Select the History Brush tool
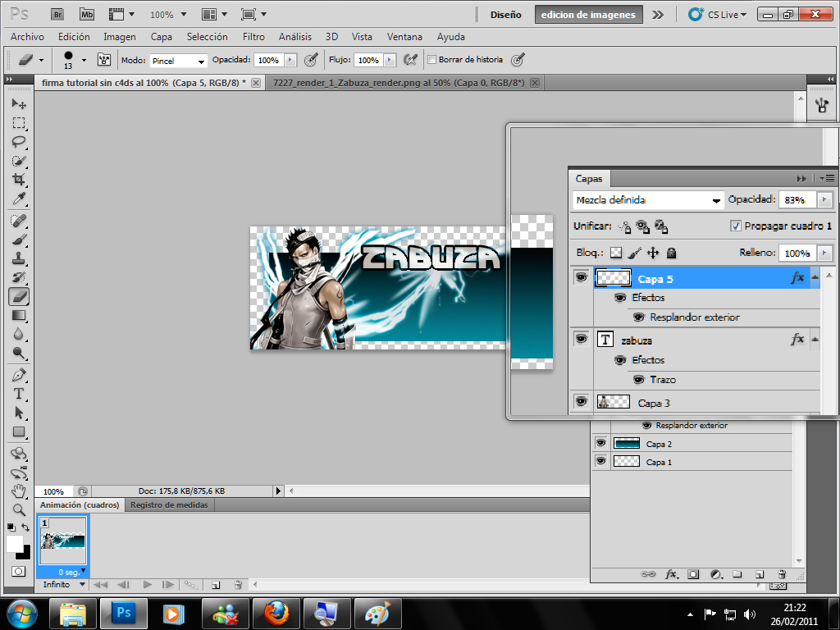 point(19,277)
